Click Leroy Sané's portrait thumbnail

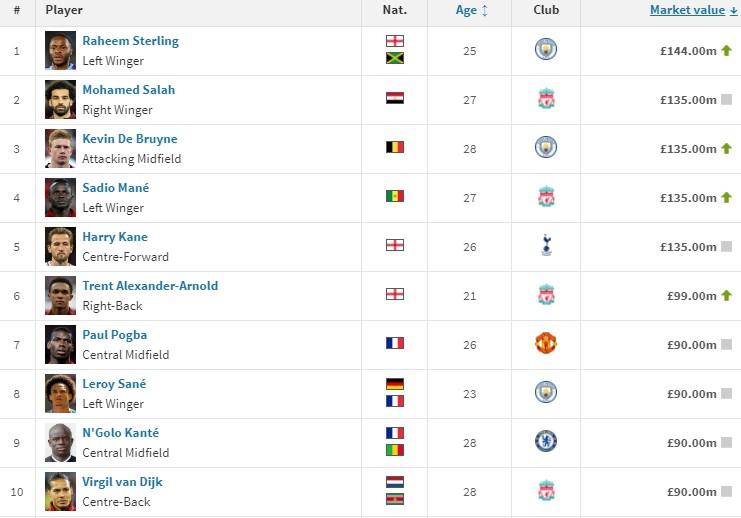coord(60,393)
